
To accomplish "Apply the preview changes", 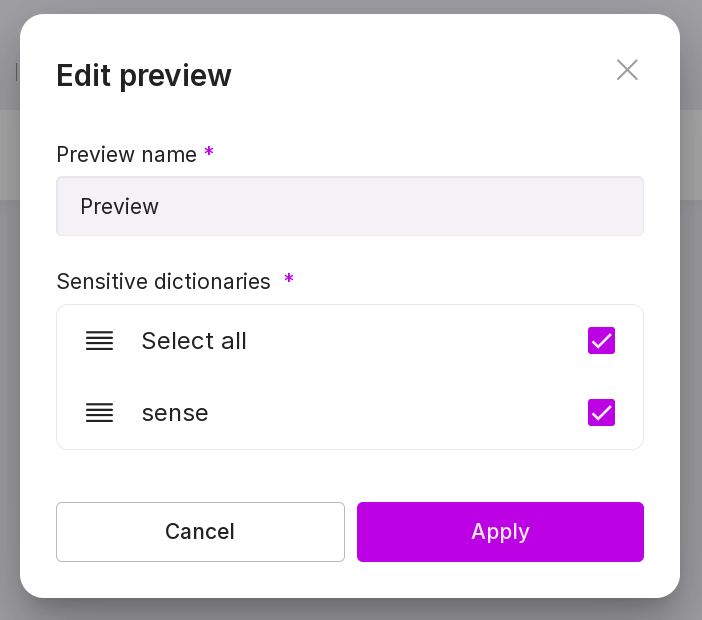I will click(x=500, y=532).
